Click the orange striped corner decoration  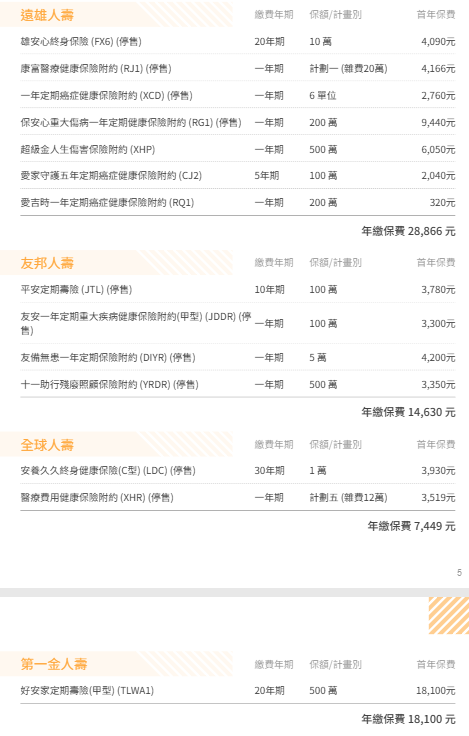pyautogui.click(x=449, y=615)
